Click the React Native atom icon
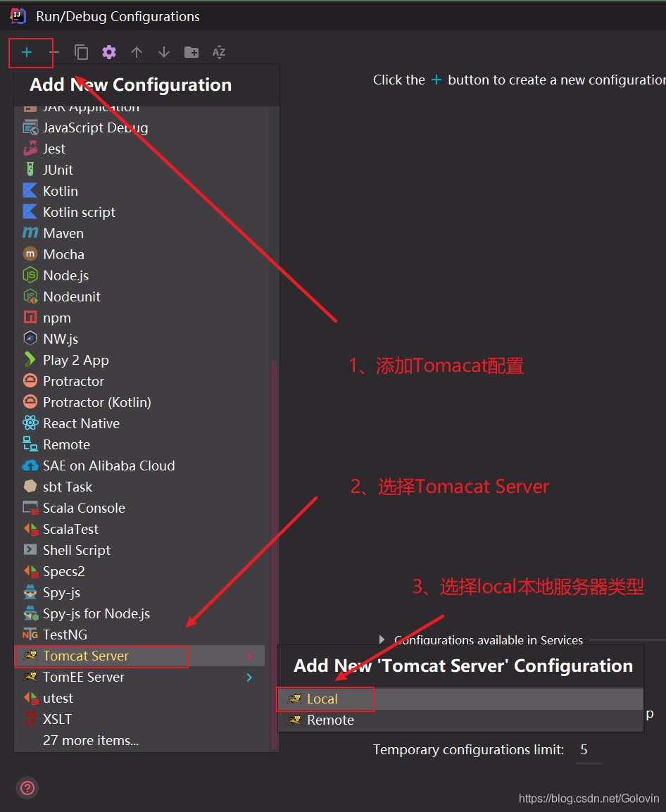This screenshot has height=812, width=666. [x=30, y=423]
